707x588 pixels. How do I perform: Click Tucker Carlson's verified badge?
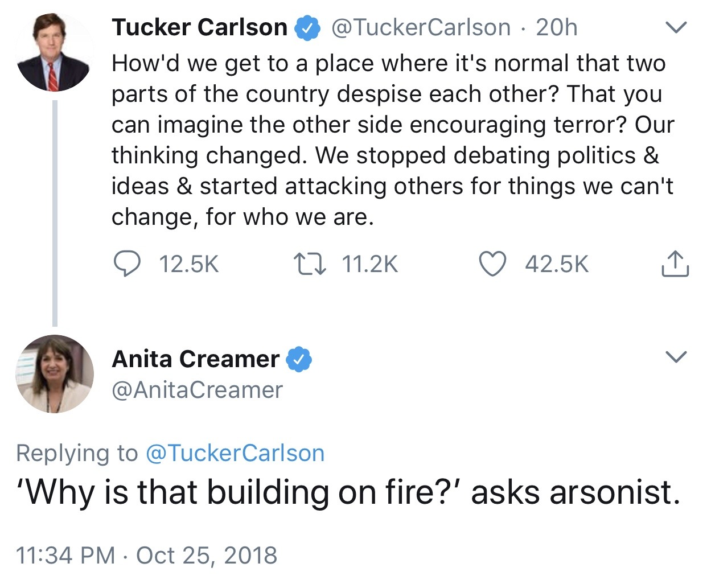pos(307,27)
